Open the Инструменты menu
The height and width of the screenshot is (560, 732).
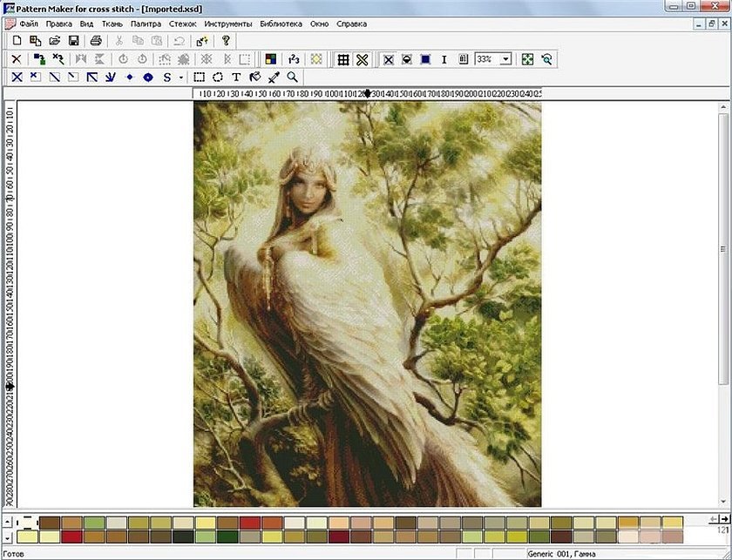coord(228,24)
